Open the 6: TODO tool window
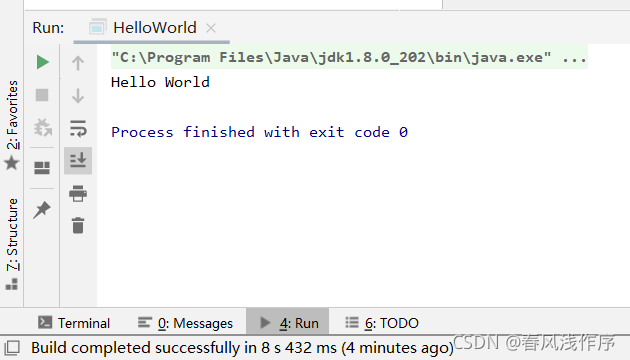The height and width of the screenshot is (360, 630). pyautogui.click(x=382, y=323)
